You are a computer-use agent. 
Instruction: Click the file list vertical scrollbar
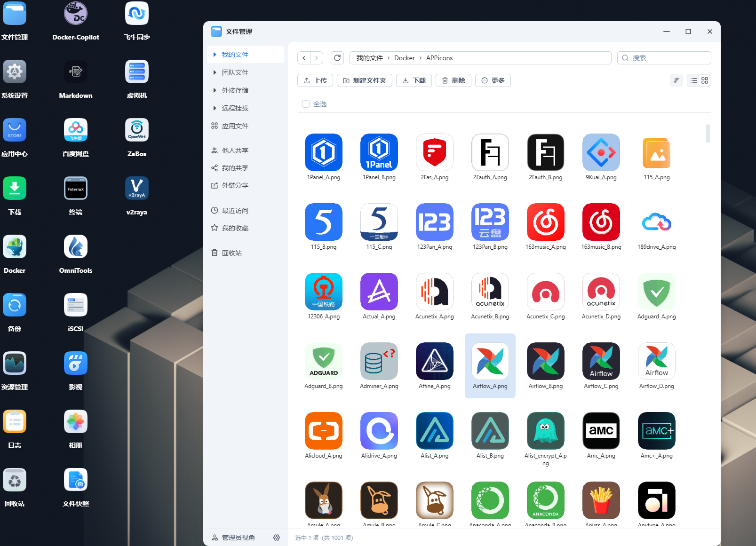[708, 133]
